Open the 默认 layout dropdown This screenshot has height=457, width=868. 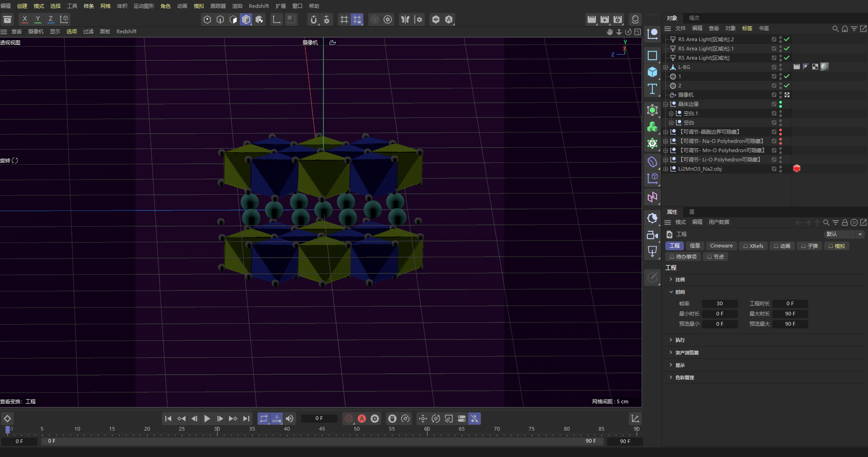(x=844, y=234)
